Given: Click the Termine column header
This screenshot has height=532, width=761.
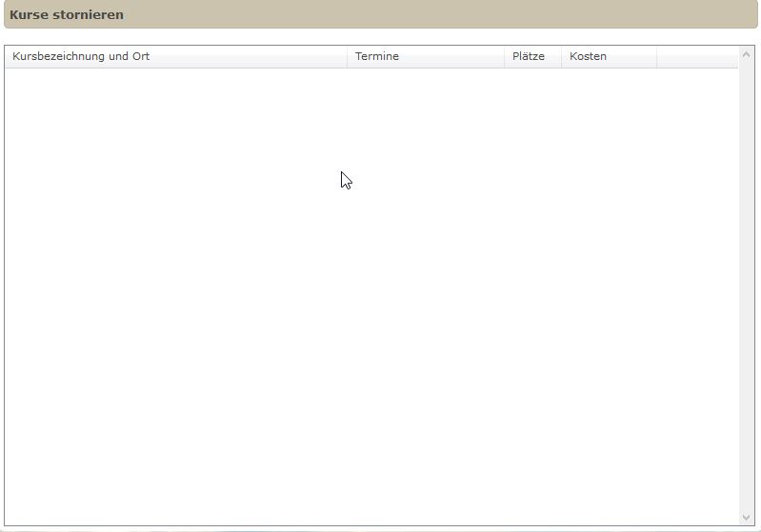Looking at the screenshot, I should (426, 57).
